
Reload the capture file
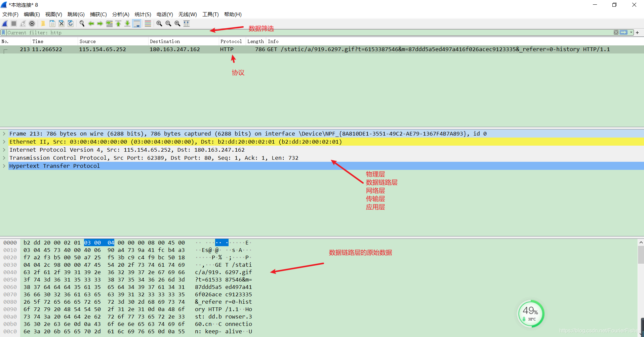[70, 24]
